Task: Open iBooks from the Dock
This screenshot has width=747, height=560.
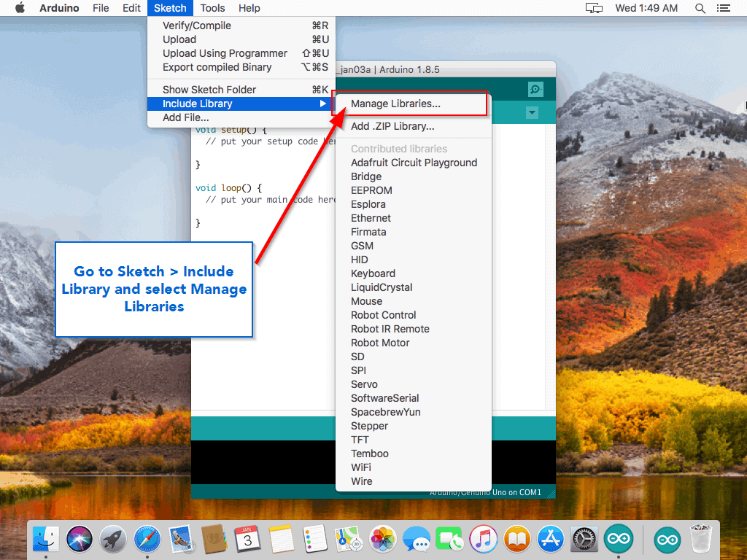Action: pyautogui.click(x=517, y=539)
